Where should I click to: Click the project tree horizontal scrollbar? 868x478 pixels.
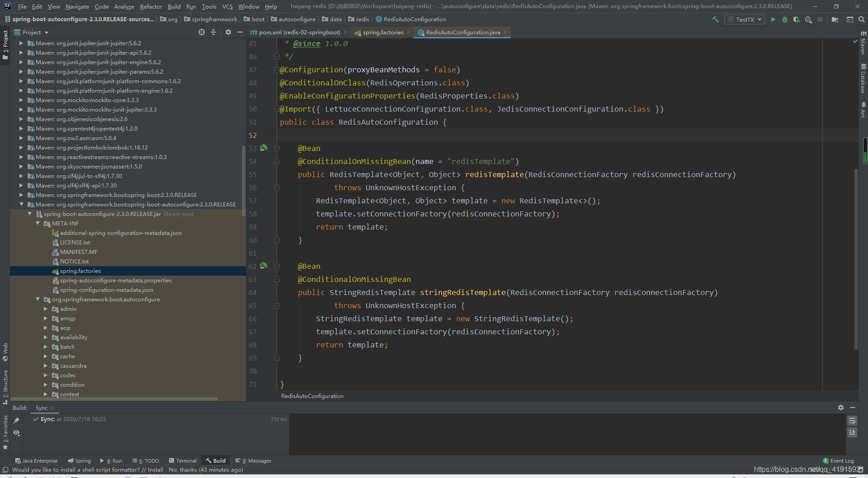click(x=114, y=399)
